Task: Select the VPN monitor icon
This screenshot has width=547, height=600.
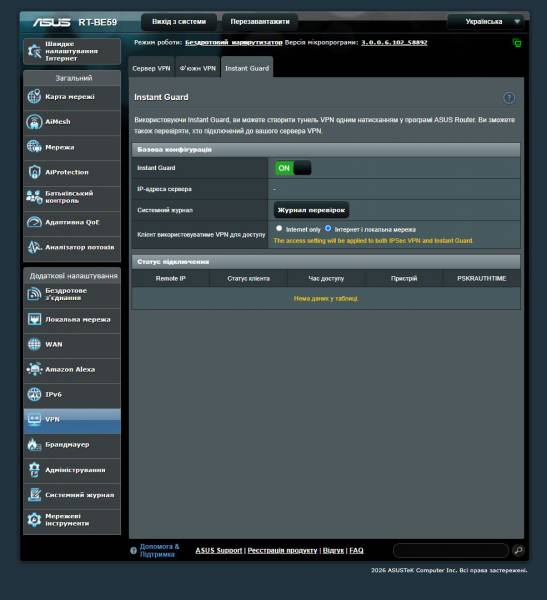Action: coord(34,419)
